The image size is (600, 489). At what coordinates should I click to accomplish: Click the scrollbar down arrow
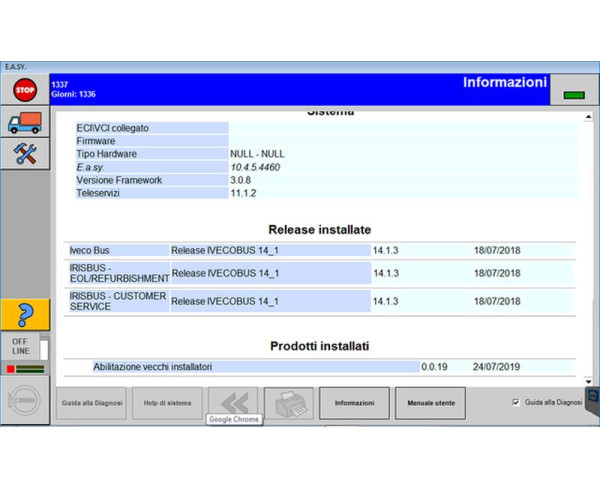587,381
